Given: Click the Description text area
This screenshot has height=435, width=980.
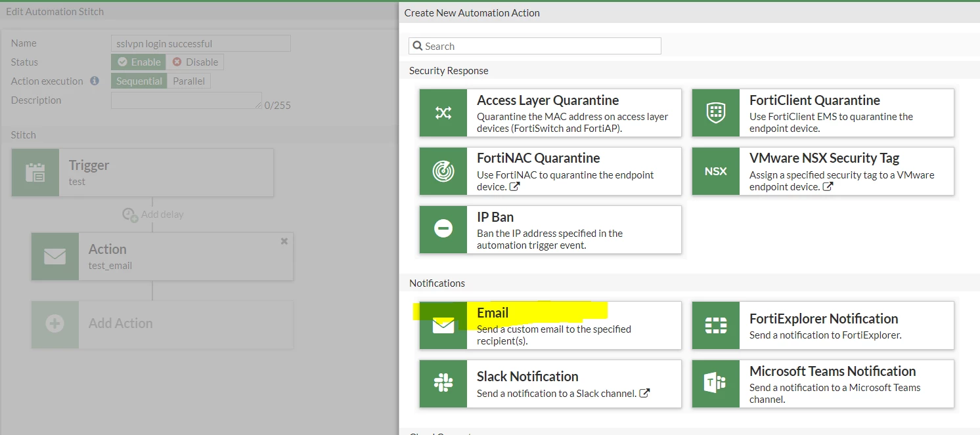Looking at the screenshot, I should click(187, 100).
